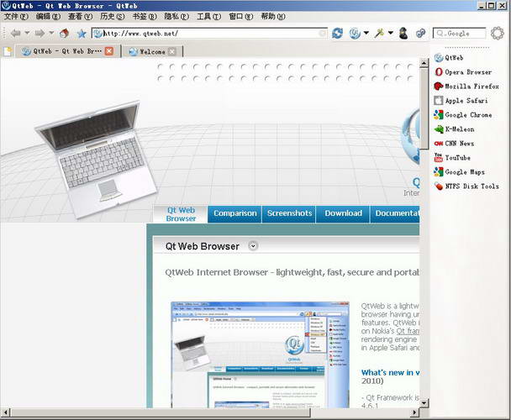Screen dimensions: 511x420
Task: Switch to the Welcome tab
Action: pyautogui.click(x=148, y=51)
